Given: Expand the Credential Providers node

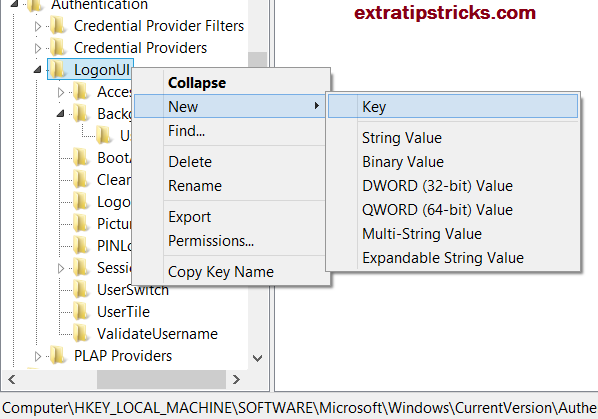Looking at the screenshot, I should click(38, 48).
